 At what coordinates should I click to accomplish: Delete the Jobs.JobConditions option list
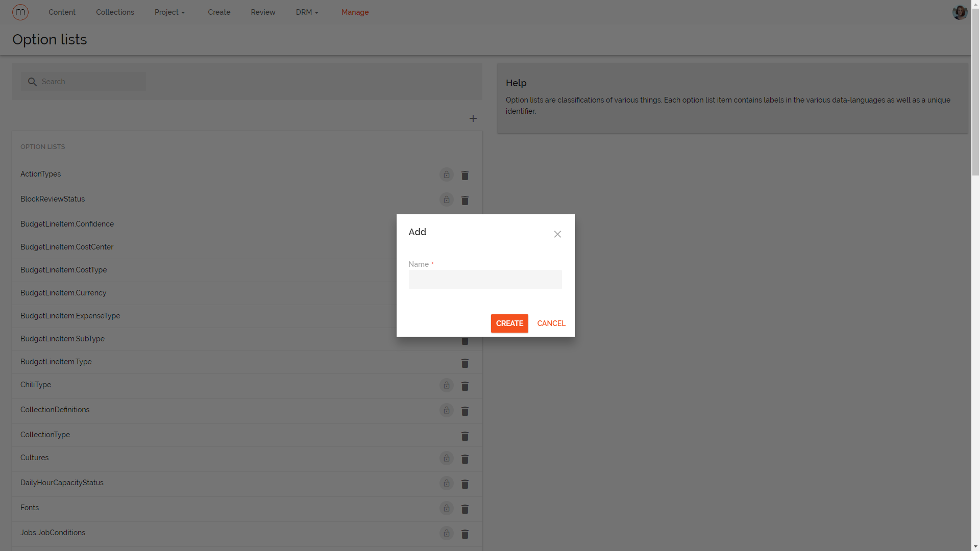(465, 534)
